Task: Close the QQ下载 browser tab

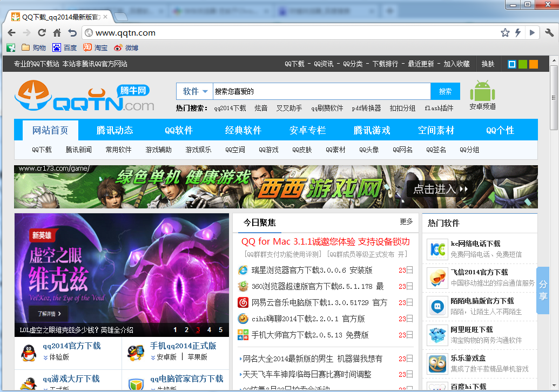Action: 105,17
